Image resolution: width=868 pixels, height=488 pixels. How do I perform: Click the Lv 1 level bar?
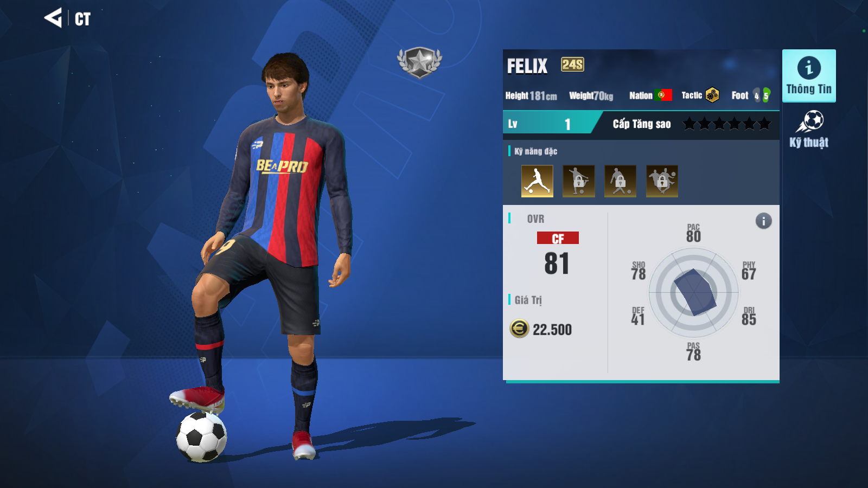548,123
